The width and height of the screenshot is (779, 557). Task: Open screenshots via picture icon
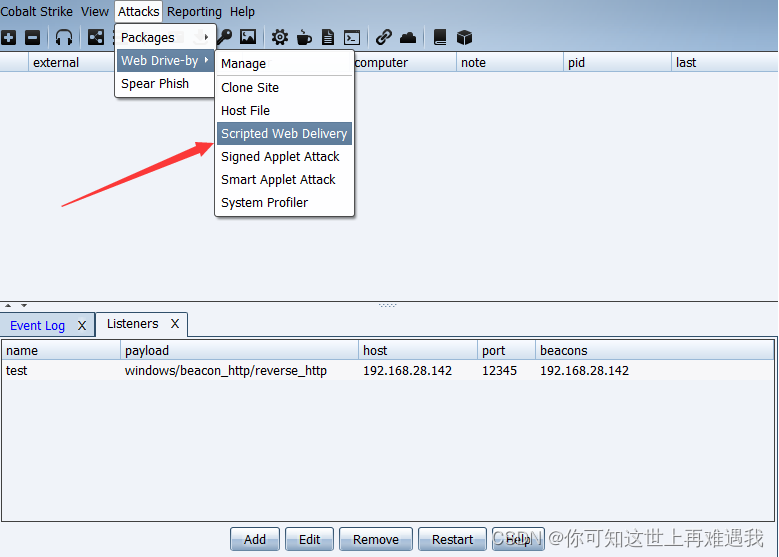point(248,37)
